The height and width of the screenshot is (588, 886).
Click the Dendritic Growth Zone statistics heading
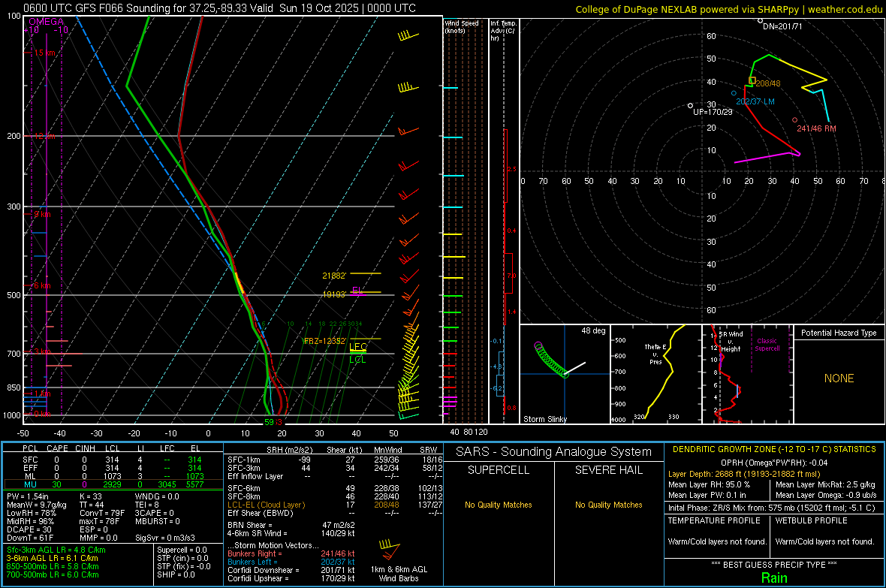click(x=774, y=450)
